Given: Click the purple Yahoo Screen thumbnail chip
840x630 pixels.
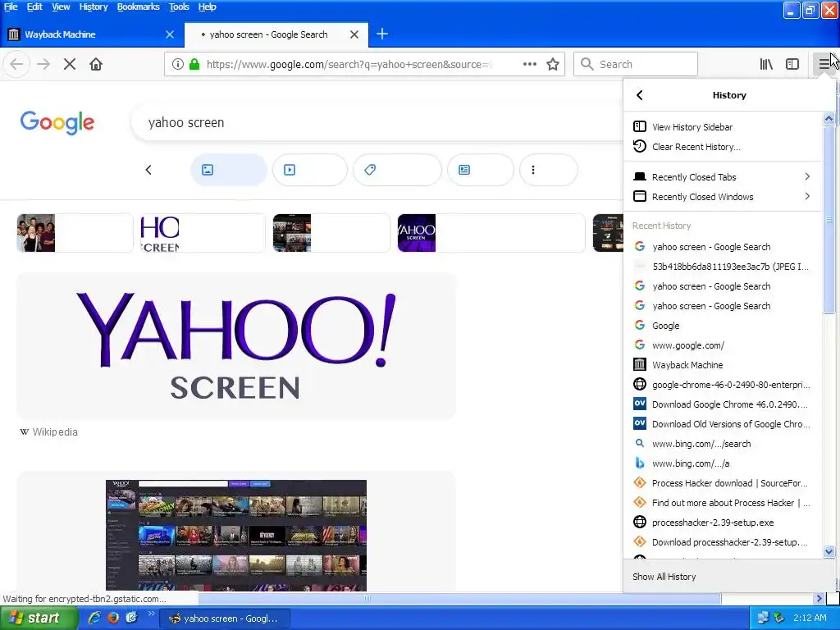Looking at the screenshot, I should click(x=416, y=233).
